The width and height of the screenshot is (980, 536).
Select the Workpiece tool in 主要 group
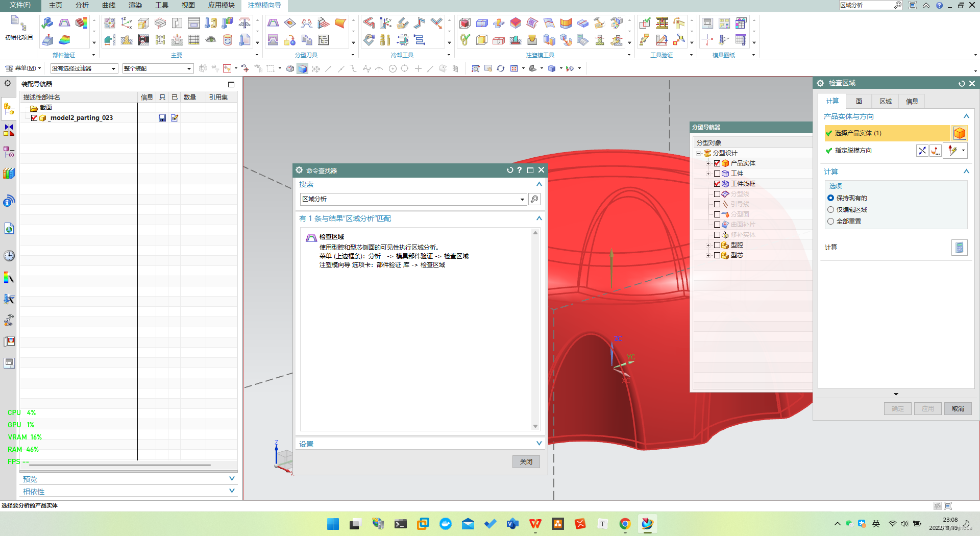point(143,23)
